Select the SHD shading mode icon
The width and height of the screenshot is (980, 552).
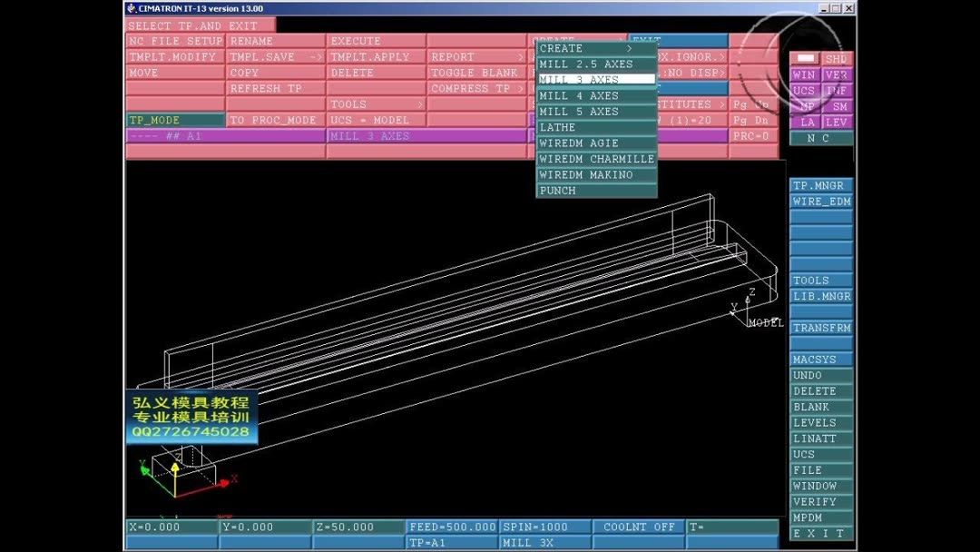click(x=837, y=58)
